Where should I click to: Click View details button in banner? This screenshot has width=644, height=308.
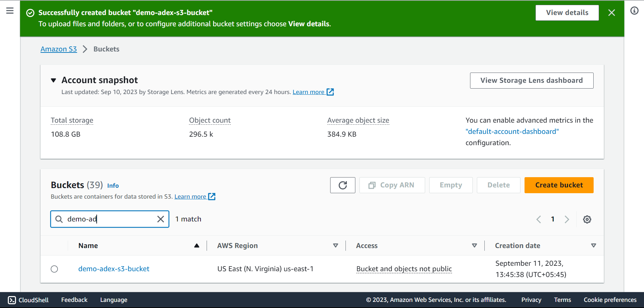pyautogui.click(x=567, y=13)
